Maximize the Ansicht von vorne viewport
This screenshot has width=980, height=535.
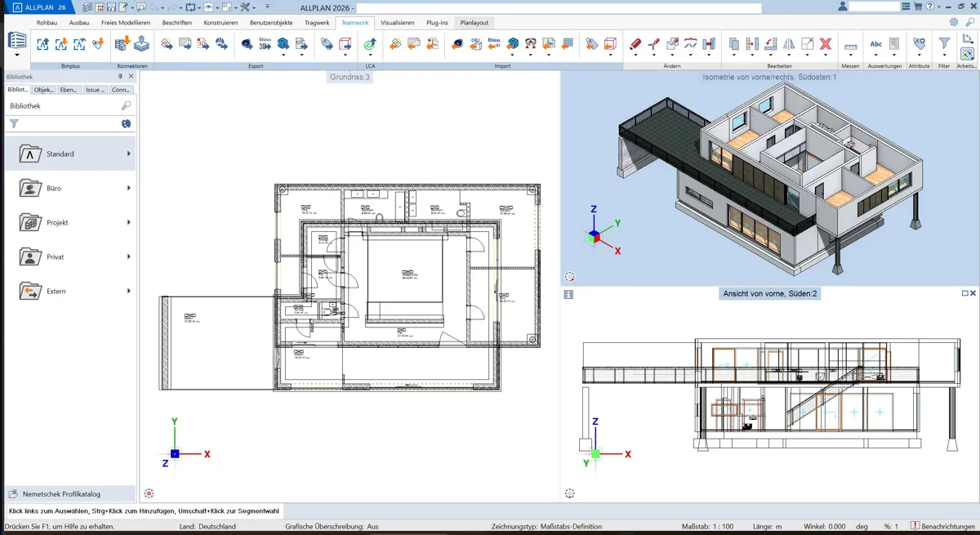964,293
